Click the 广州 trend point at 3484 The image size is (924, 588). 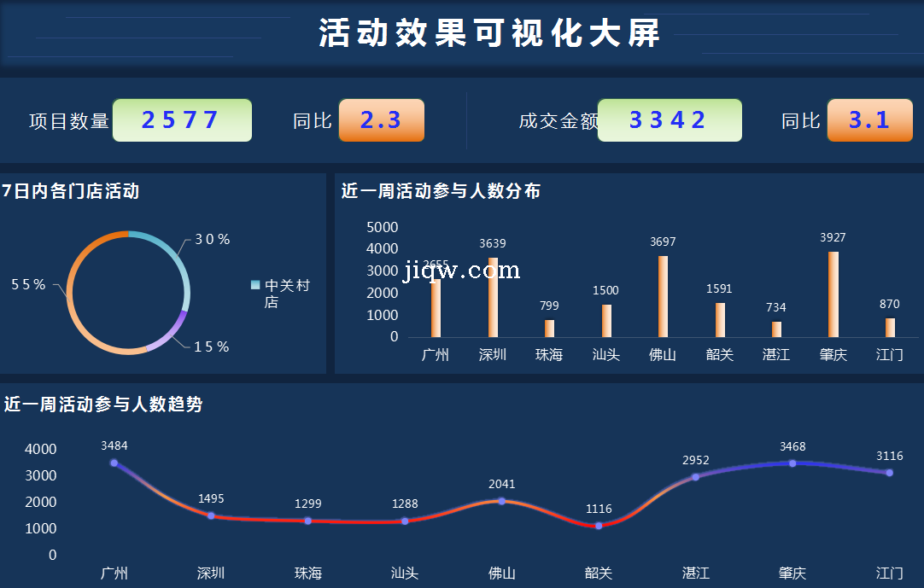point(114,463)
